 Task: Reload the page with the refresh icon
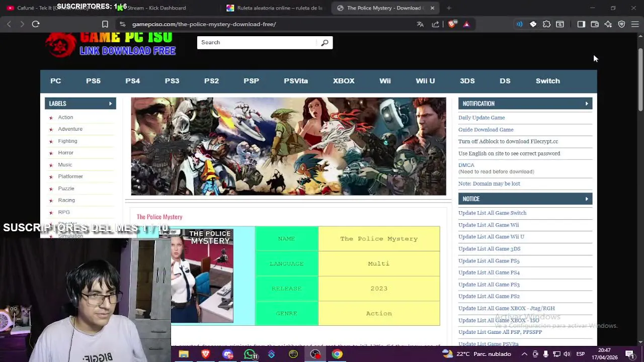(x=36, y=24)
